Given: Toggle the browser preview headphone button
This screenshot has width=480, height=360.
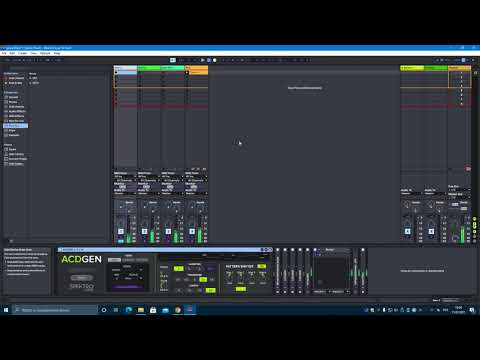Looking at the screenshot, I should (x=11, y=241).
